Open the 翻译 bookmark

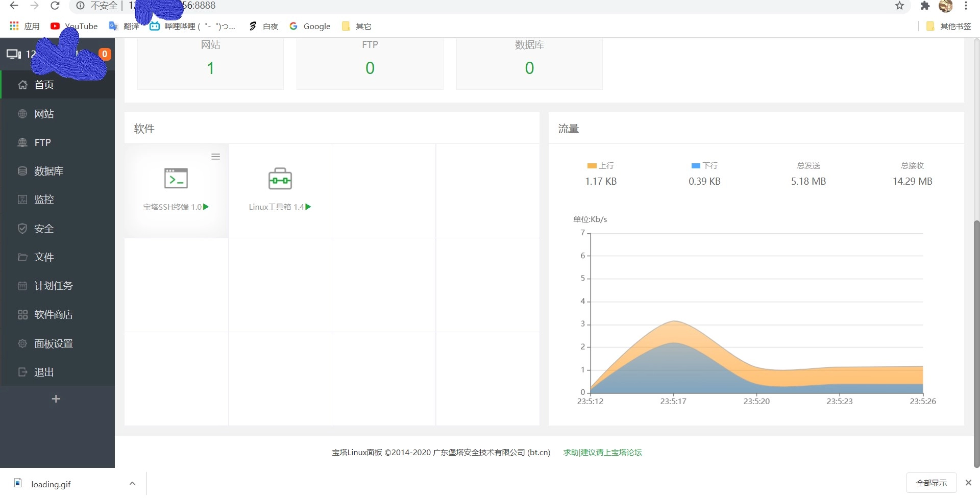pos(124,26)
